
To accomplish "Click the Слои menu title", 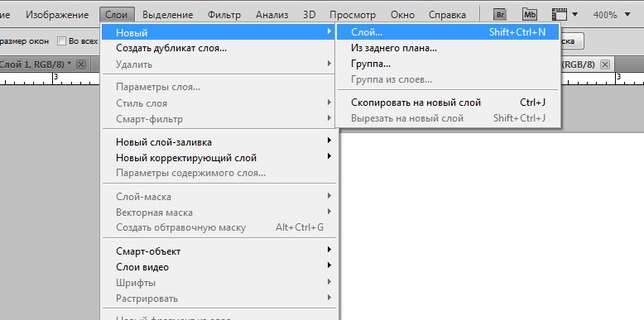I will tap(116, 15).
